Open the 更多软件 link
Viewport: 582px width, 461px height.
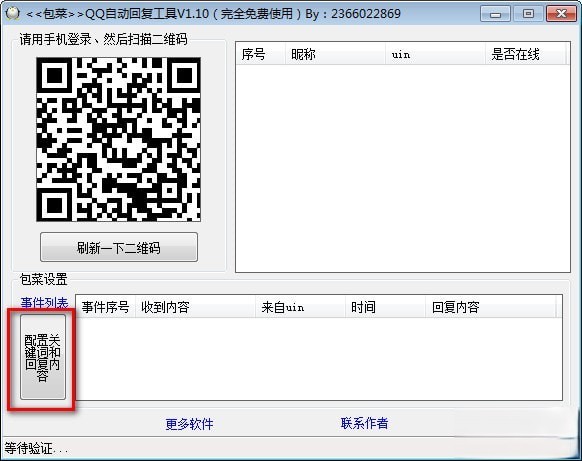coord(189,424)
